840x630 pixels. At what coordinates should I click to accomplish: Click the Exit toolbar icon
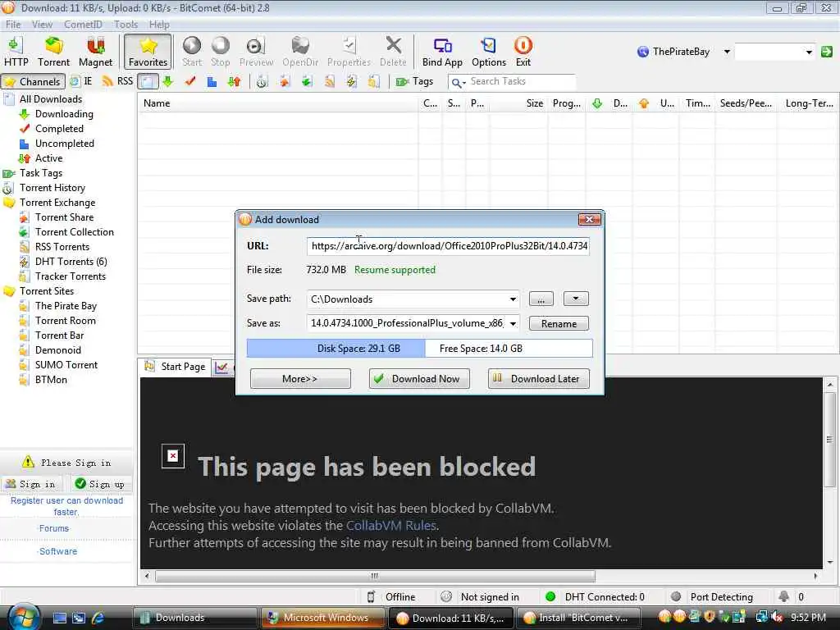pyautogui.click(x=523, y=52)
